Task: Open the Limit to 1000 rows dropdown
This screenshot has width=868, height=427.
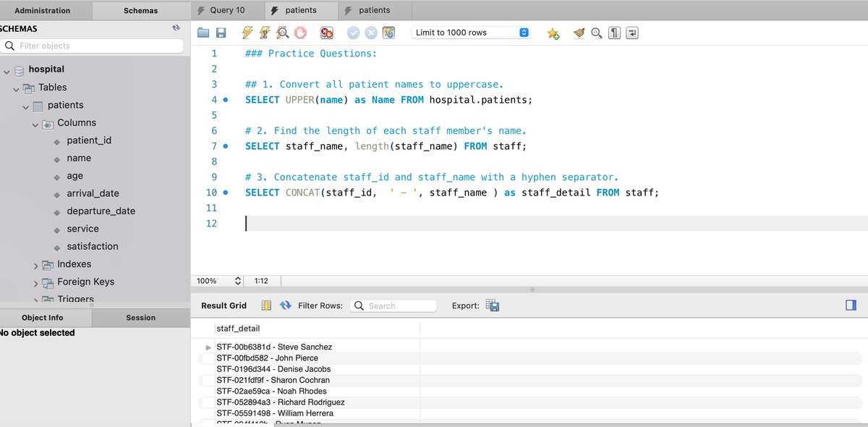Action: click(471, 33)
